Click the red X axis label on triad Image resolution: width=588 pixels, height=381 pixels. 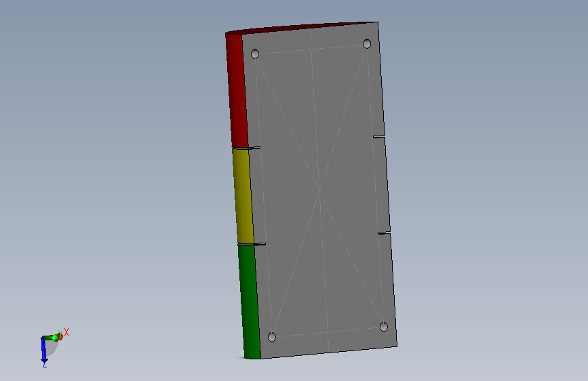[x=66, y=332]
